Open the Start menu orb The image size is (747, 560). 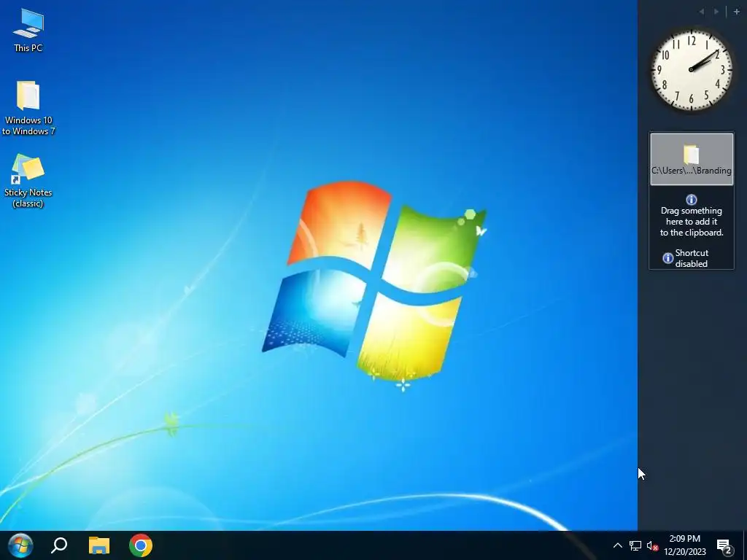point(20,545)
